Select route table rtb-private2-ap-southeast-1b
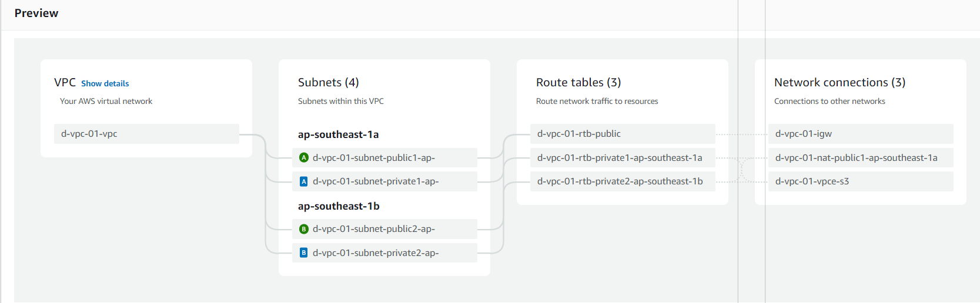 coord(620,181)
